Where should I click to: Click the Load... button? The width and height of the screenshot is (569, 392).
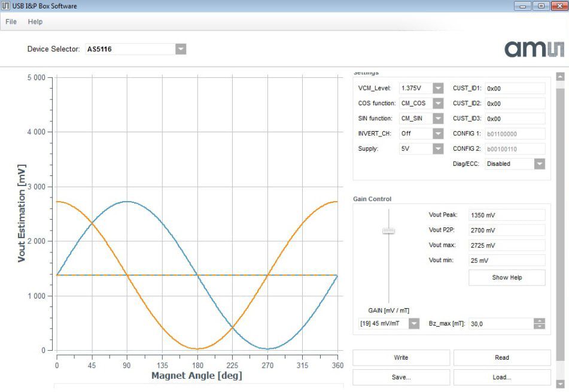[x=501, y=377]
